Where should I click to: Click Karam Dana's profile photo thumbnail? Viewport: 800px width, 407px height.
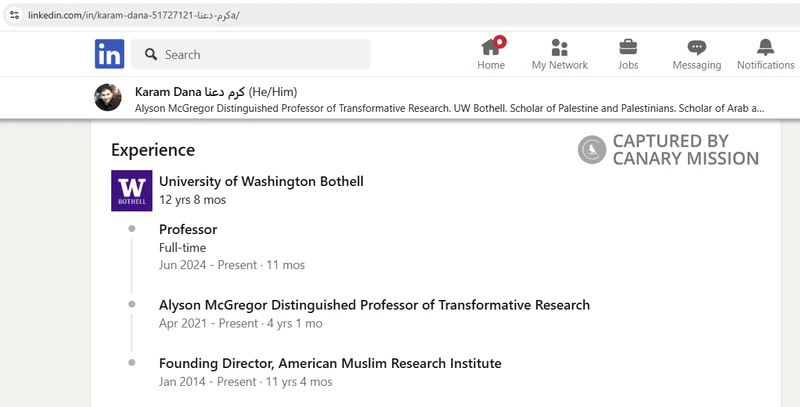point(108,98)
